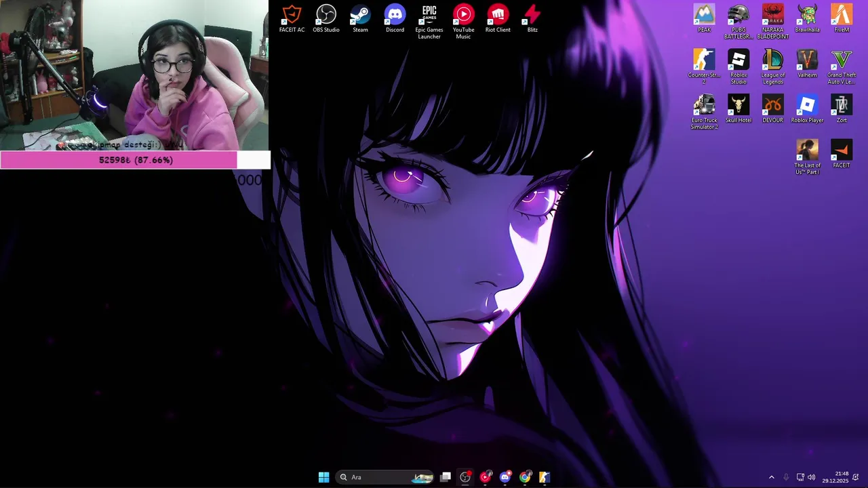Click the taskbar search box labeled Ara
The height and width of the screenshot is (488, 868).
(x=384, y=477)
